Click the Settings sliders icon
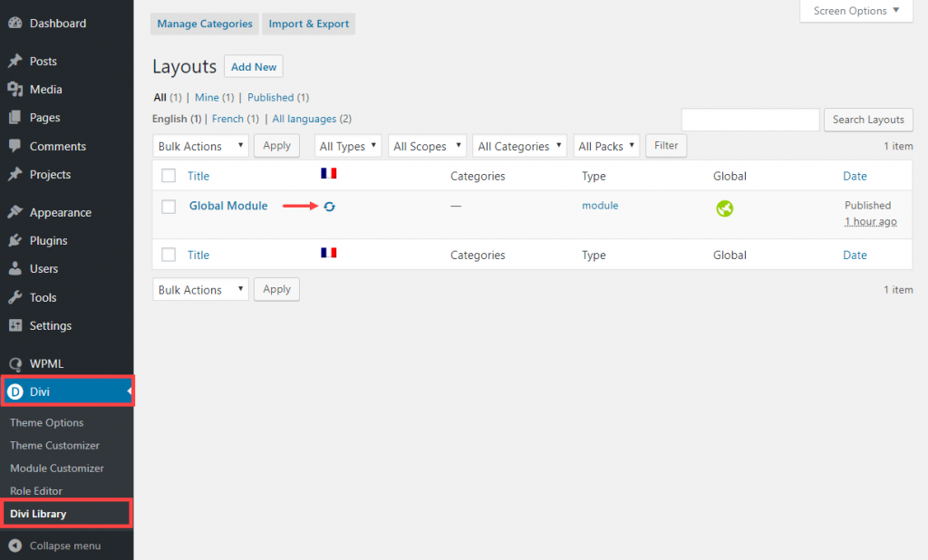Viewport: 928px width, 560px height. point(15,325)
